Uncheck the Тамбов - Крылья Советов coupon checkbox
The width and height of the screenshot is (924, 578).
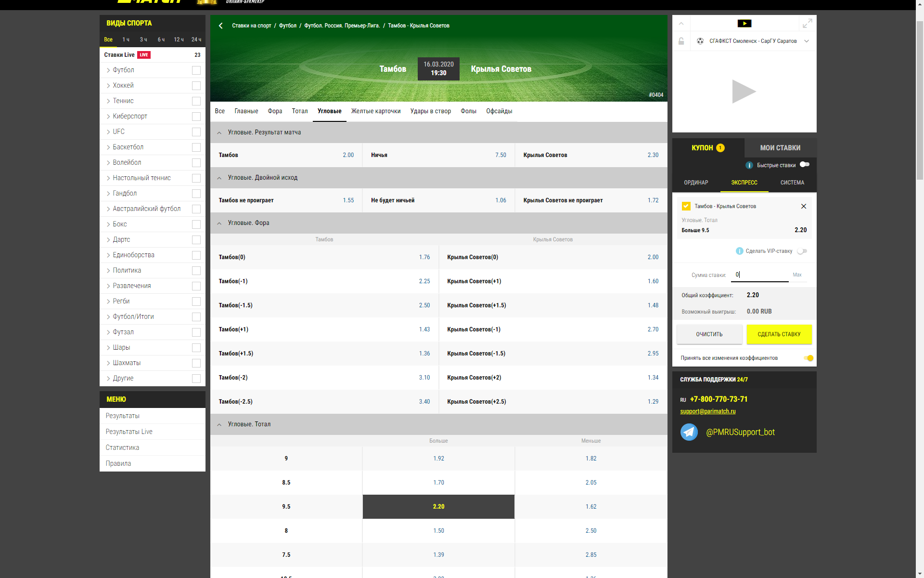click(x=686, y=206)
